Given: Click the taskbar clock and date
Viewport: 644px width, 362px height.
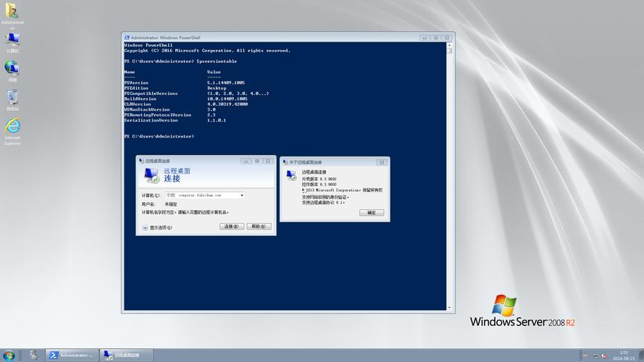Looking at the screenshot, I should (x=624, y=355).
